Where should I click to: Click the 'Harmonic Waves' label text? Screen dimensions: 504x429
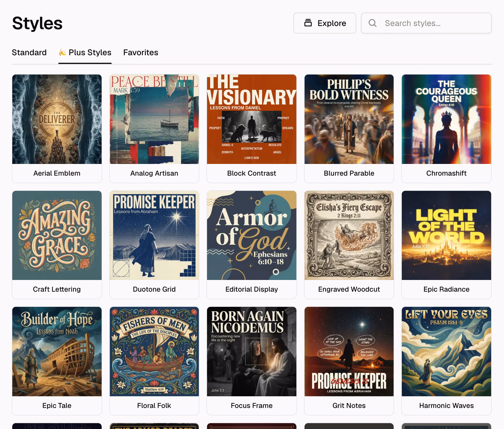[x=446, y=406]
